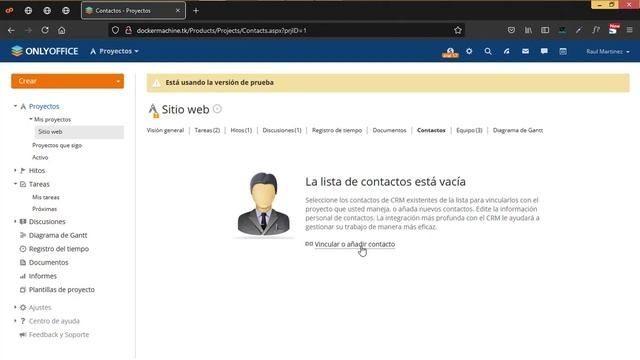Click Vincular o añadir contacto link
The width and height of the screenshot is (640, 360).
click(355, 244)
